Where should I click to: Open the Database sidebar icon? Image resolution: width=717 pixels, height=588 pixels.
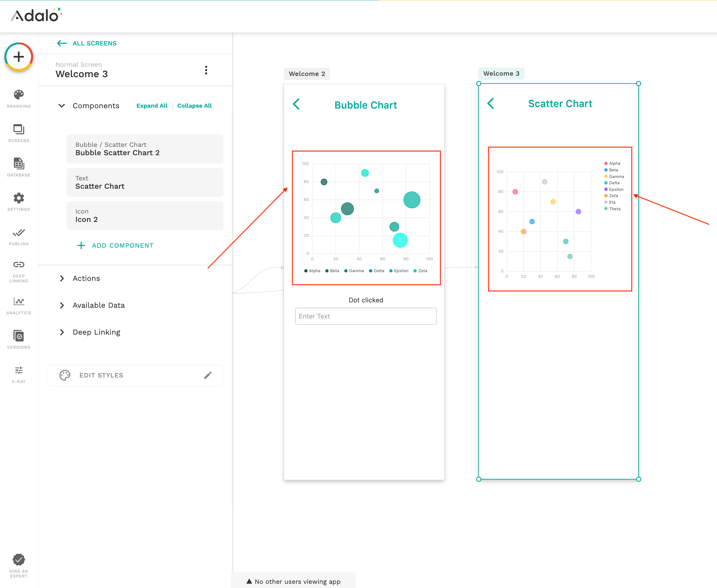(19, 167)
